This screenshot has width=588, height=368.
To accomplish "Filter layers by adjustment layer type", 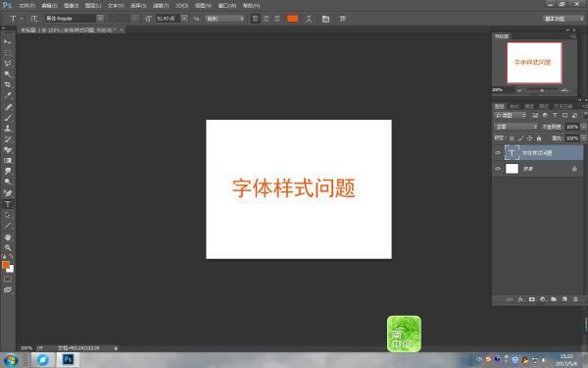I will point(545,115).
